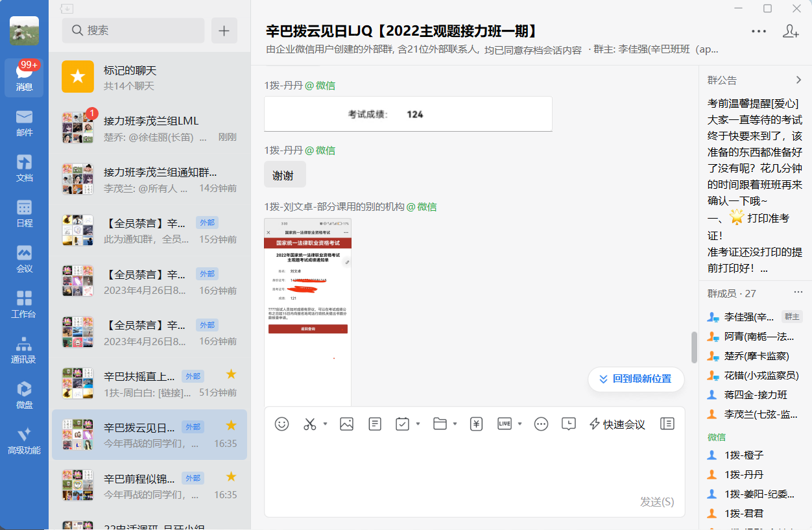
Task: Click the star on 辛巴扶摇直上 chat
Action: click(230, 374)
